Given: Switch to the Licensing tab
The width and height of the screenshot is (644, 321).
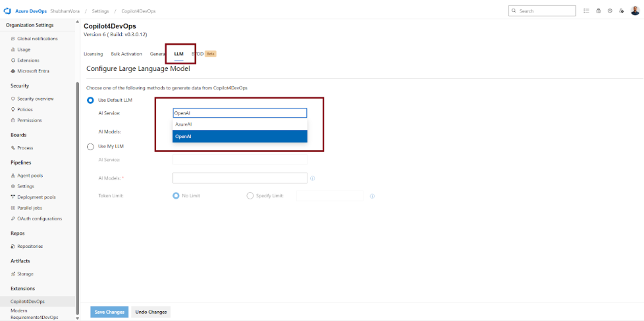Looking at the screenshot, I should 94,54.
